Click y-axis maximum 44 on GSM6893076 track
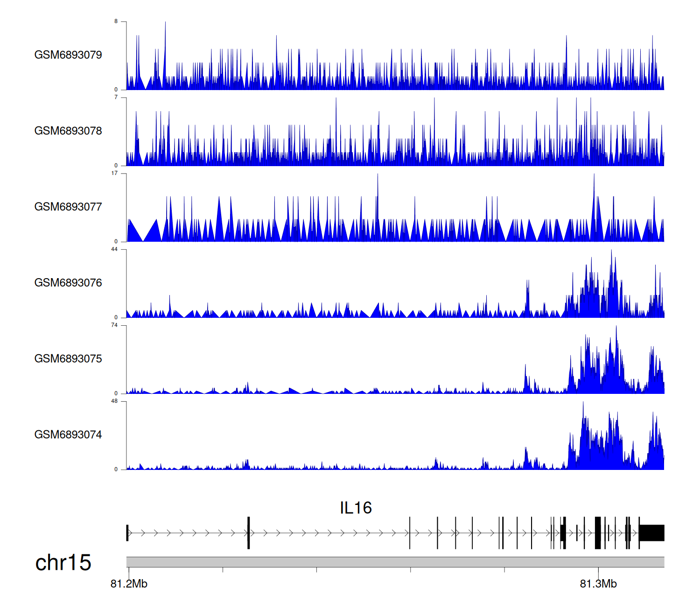The image size is (700, 616). pos(114,249)
